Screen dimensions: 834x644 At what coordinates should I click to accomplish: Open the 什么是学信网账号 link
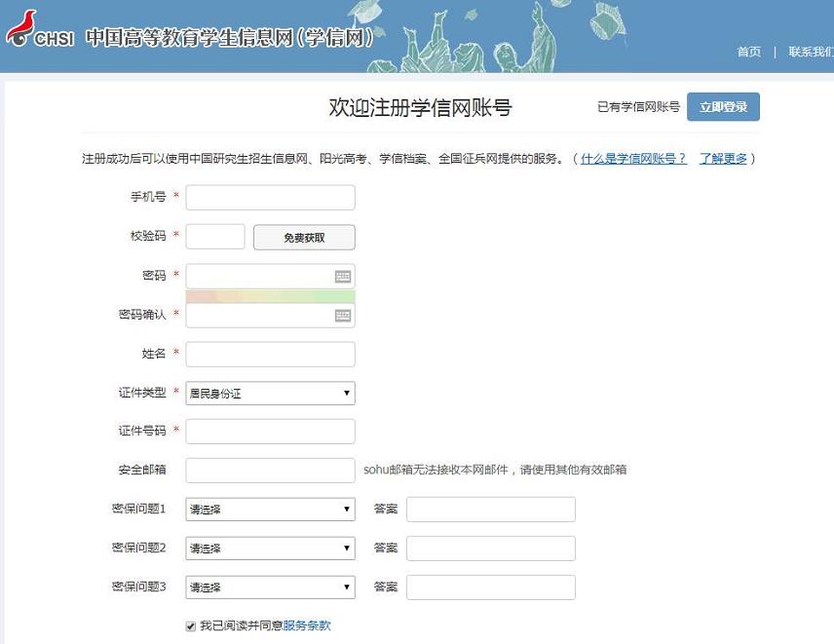(x=633, y=159)
